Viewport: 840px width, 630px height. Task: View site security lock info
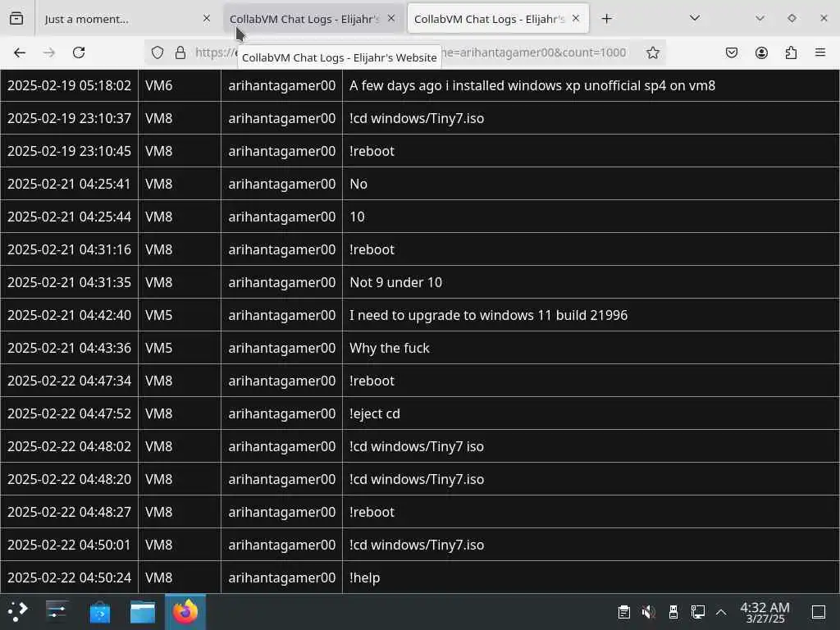(x=180, y=52)
